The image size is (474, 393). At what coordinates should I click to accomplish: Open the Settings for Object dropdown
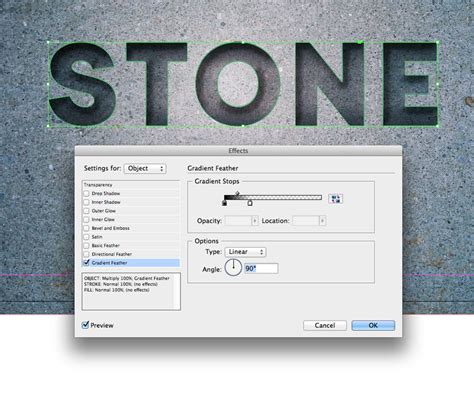pyautogui.click(x=145, y=169)
